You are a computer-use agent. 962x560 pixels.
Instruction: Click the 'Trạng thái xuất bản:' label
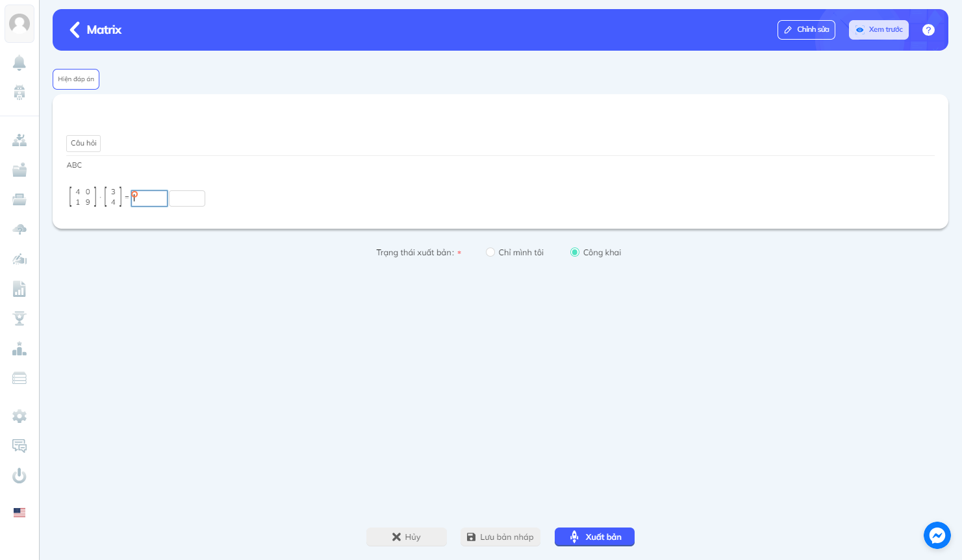(415, 253)
